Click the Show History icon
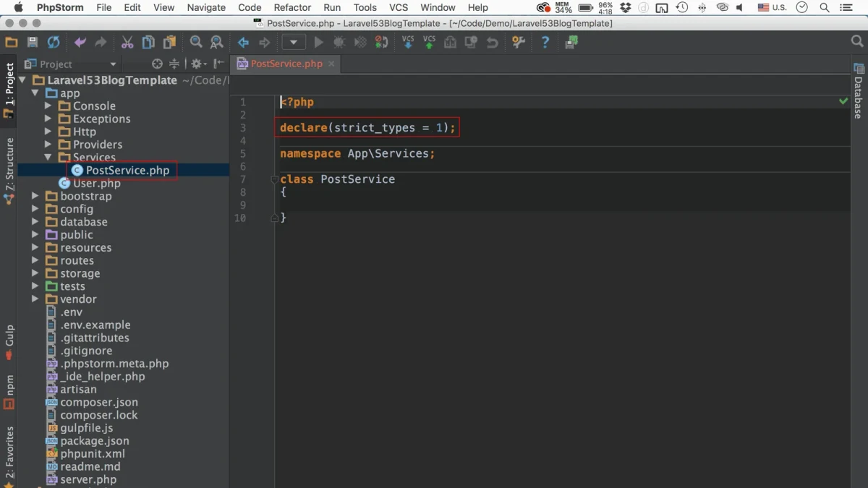 [x=471, y=43]
